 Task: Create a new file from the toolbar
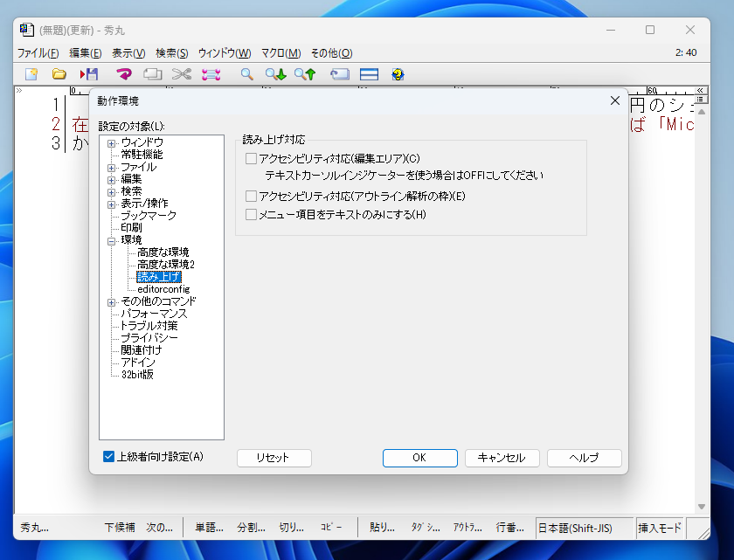pos(31,74)
